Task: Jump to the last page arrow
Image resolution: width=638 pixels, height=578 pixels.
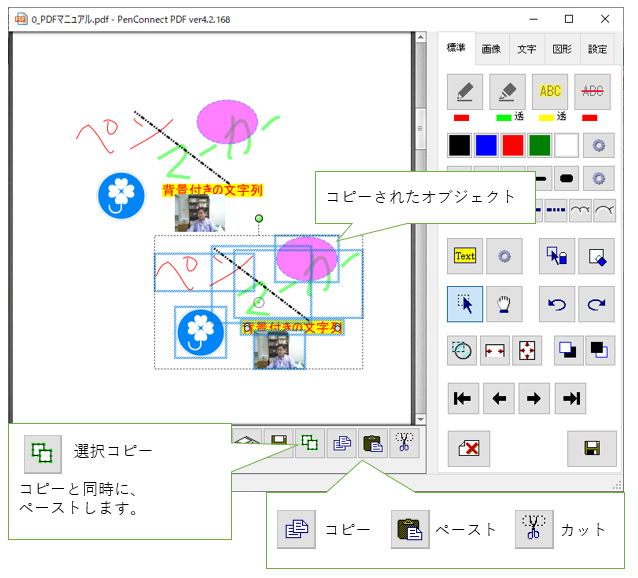Action: click(x=572, y=398)
